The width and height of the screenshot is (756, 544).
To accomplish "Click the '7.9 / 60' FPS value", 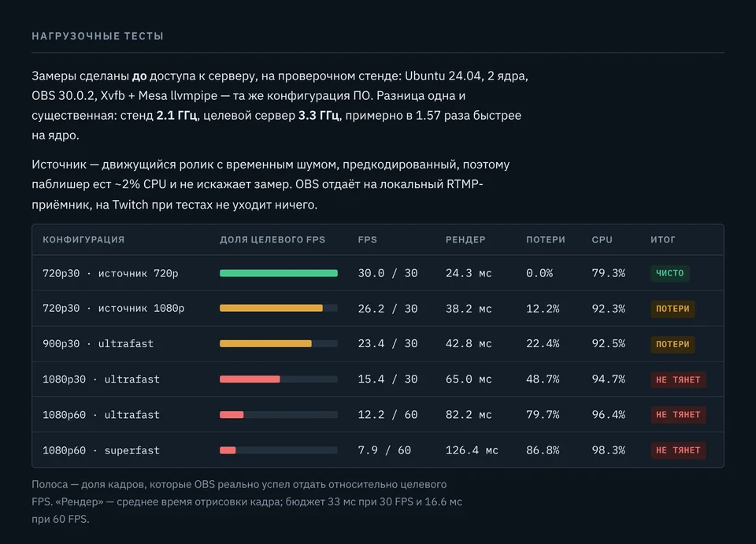I will tap(384, 450).
